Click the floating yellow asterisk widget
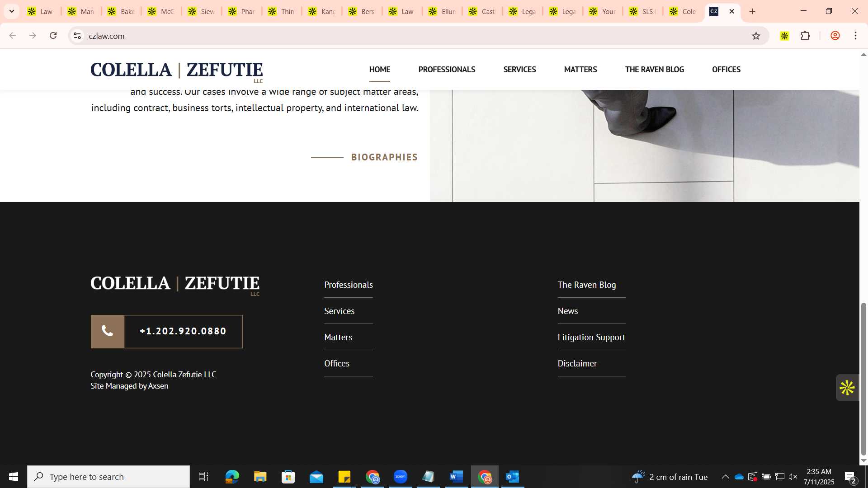This screenshot has height=488, width=868. coord(847,388)
